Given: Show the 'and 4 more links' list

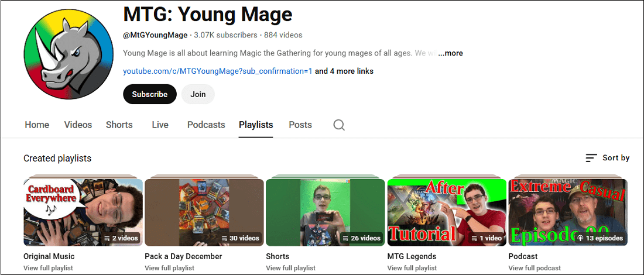Looking at the screenshot, I should (x=344, y=71).
